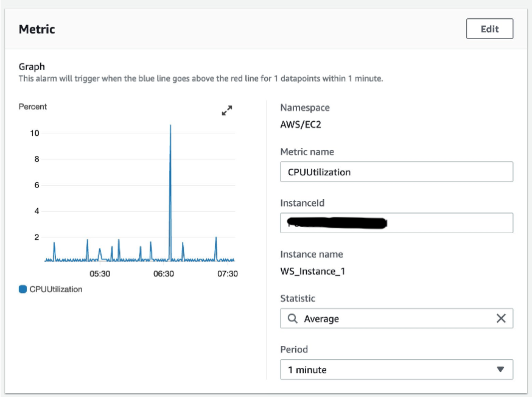
Task: Click the CPUUtilization blue legend swatch
Action: tap(23, 289)
